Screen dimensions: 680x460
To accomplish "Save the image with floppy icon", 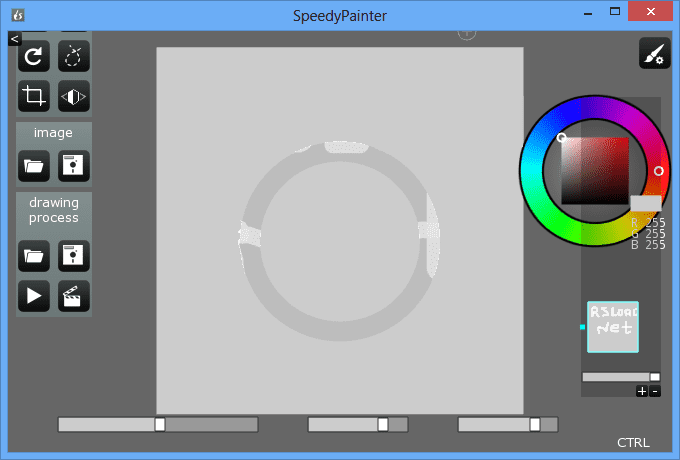I will pyautogui.click(x=73, y=165).
